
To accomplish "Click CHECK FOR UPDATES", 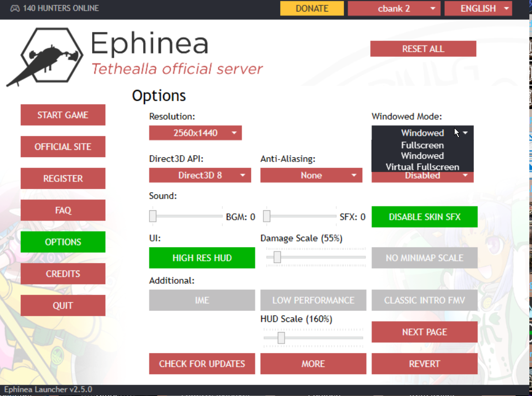I will click(x=202, y=364).
